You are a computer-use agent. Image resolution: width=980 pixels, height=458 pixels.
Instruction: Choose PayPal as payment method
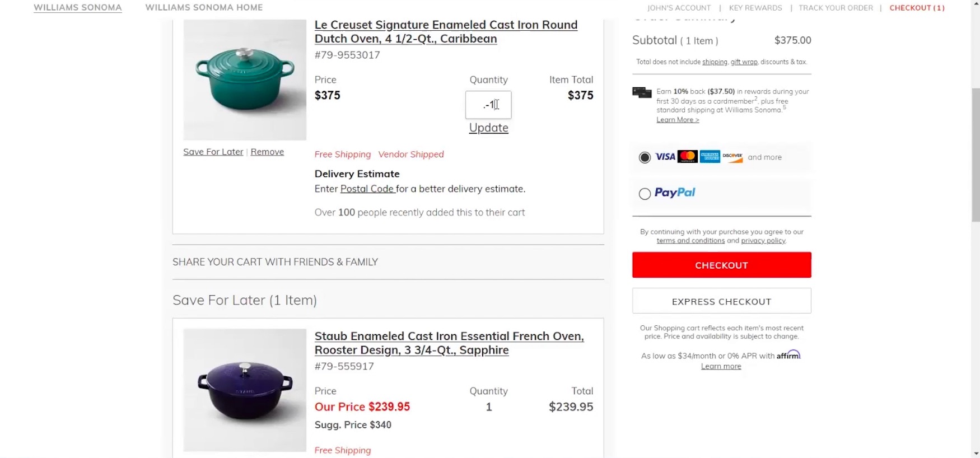[x=645, y=194]
